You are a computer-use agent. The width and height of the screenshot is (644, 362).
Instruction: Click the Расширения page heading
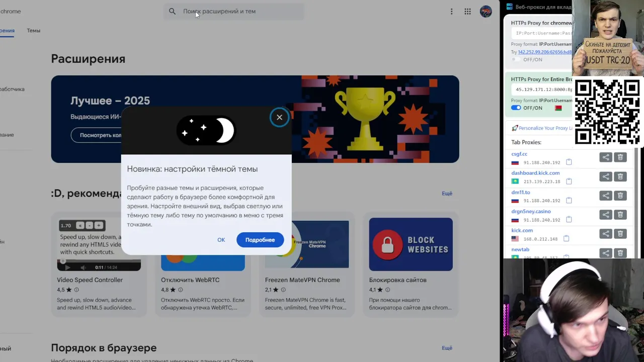click(x=88, y=59)
